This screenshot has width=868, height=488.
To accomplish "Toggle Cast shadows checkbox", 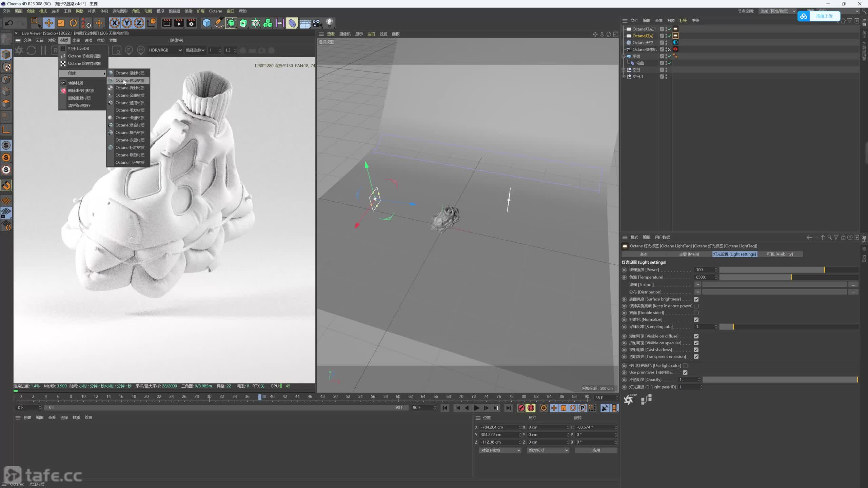I will pyautogui.click(x=696, y=350).
